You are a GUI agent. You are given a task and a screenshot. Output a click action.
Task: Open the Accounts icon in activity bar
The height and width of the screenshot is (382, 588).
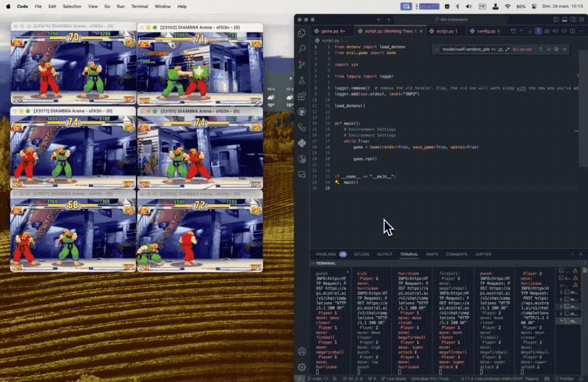point(302,351)
